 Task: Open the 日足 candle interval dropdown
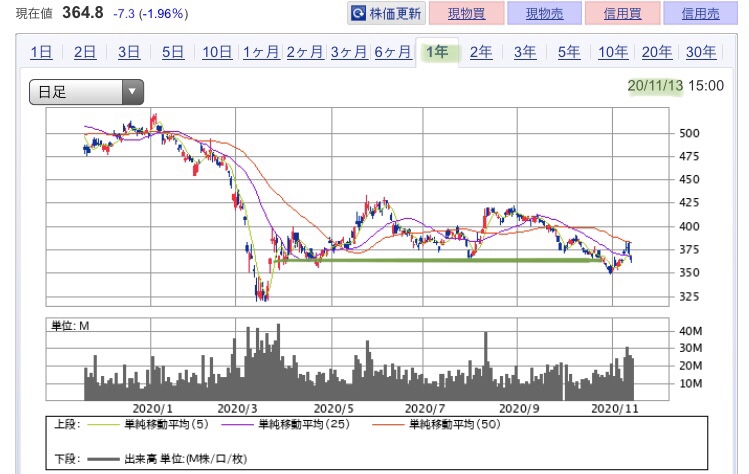(86, 92)
